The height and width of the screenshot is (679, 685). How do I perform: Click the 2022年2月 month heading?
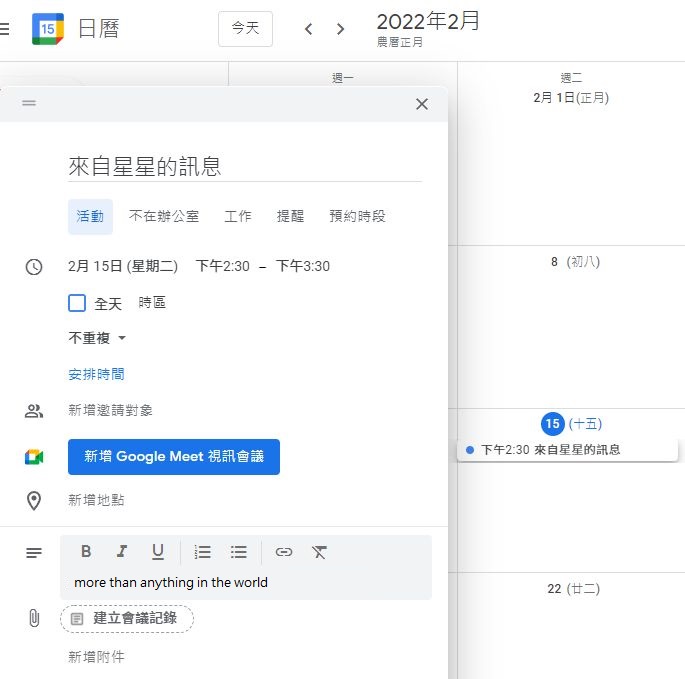click(428, 21)
